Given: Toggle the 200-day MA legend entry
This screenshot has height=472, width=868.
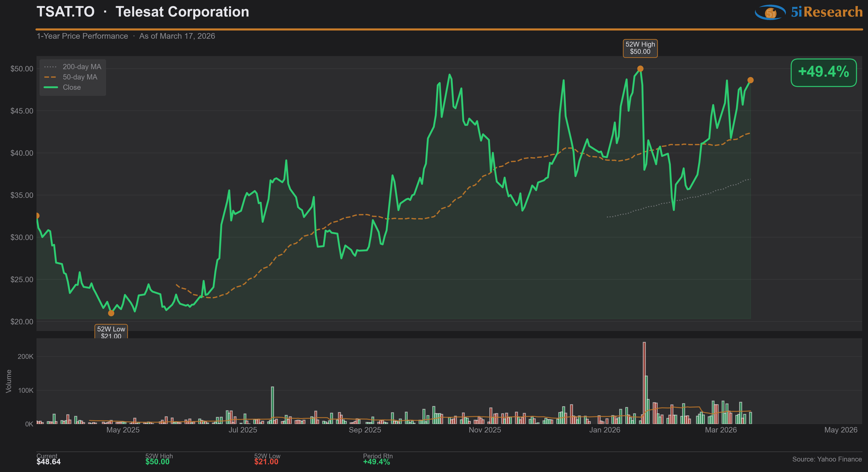Looking at the screenshot, I should (81, 67).
